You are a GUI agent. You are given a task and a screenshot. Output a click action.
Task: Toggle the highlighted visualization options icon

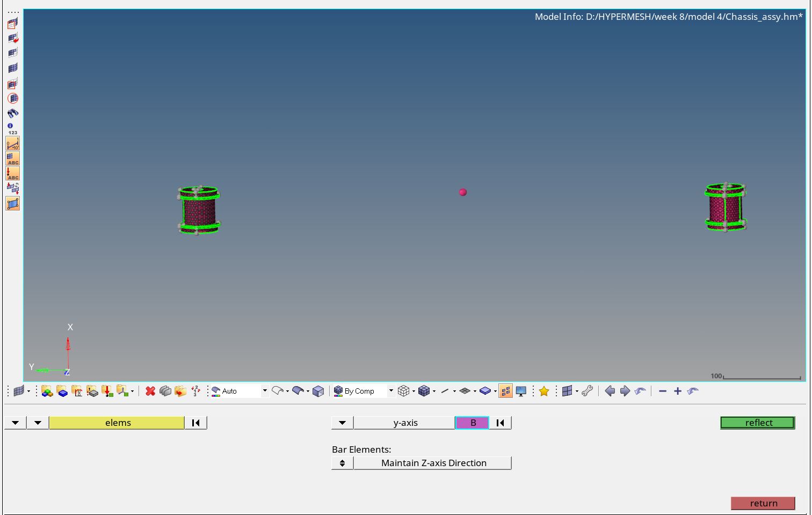(x=505, y=391)
